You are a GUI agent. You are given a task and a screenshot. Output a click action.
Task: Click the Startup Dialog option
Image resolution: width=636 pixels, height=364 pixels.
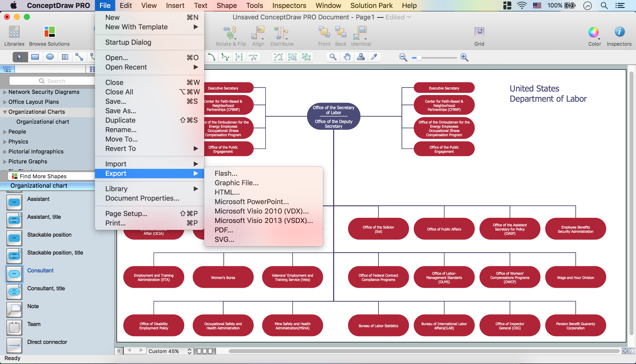click(128, 42)
